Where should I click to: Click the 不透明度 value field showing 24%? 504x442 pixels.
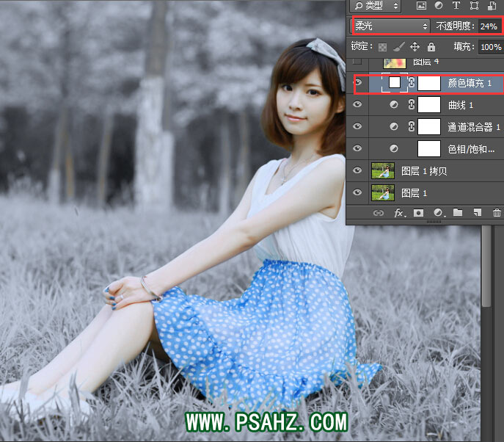tap(489, 26)
